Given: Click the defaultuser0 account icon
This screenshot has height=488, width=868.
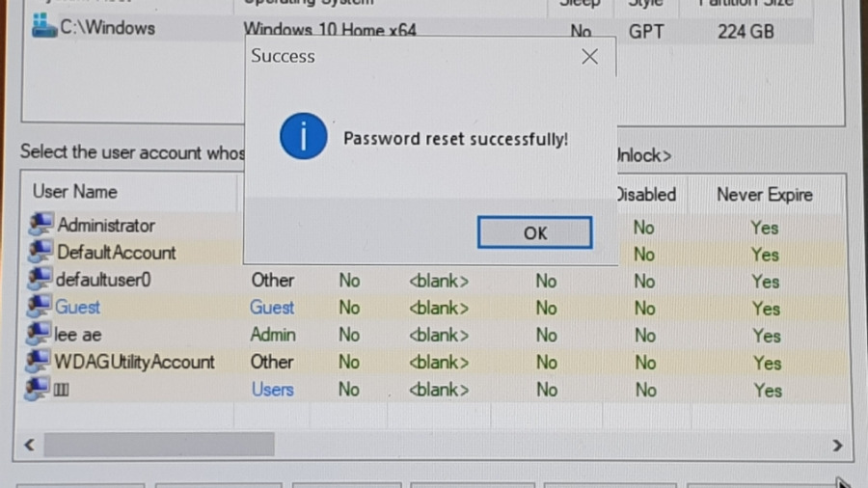Looking at the screenshot, I should coord(40,279).
